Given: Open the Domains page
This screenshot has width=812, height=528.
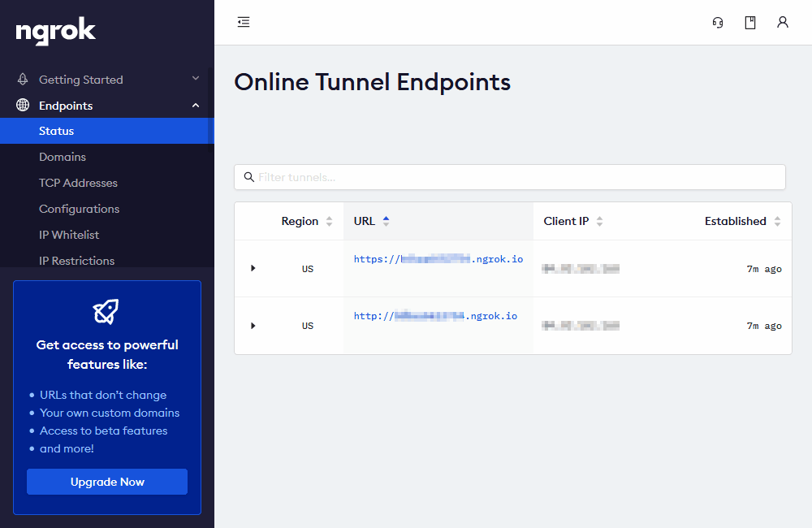Looking at the screenshot, I should click(63, 157).
